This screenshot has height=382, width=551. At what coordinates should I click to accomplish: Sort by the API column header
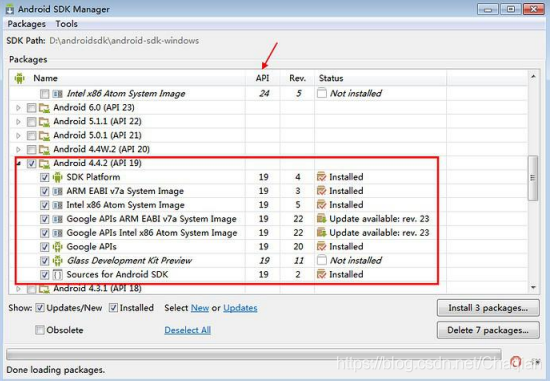coord(262,78)
